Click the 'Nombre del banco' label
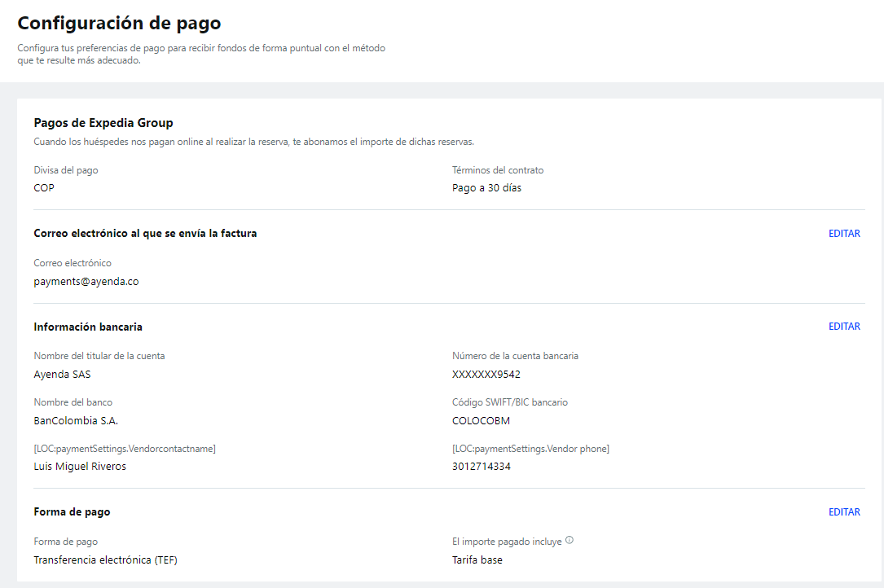Viewport: 884px width, 588px height. (73, 402)
